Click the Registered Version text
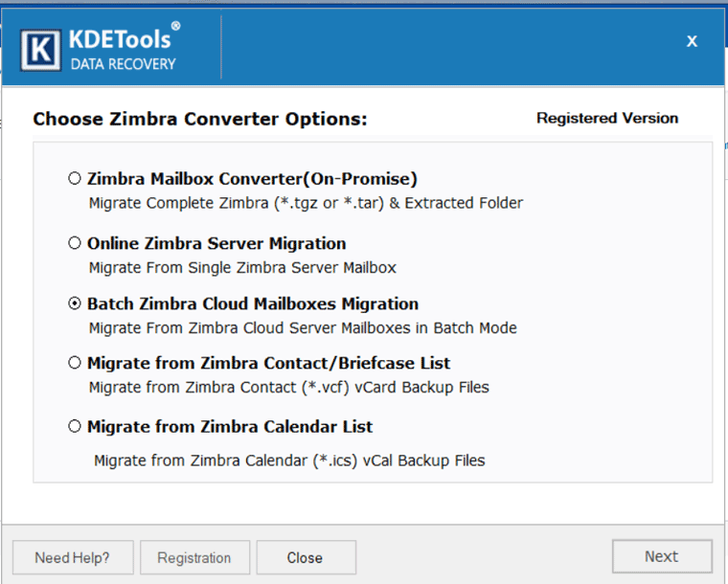Screen dimensions: 728x584 (x=607, y=119)
